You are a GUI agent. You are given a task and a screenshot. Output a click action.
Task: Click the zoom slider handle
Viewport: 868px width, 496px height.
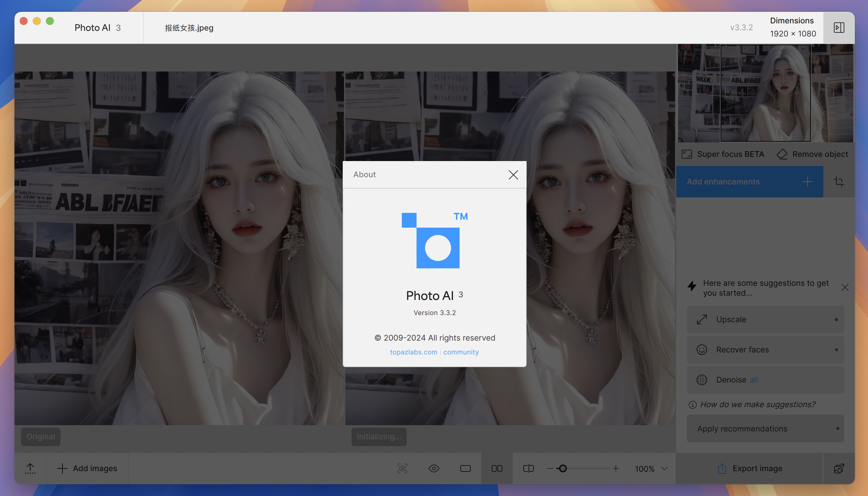(x=563, y=469)
